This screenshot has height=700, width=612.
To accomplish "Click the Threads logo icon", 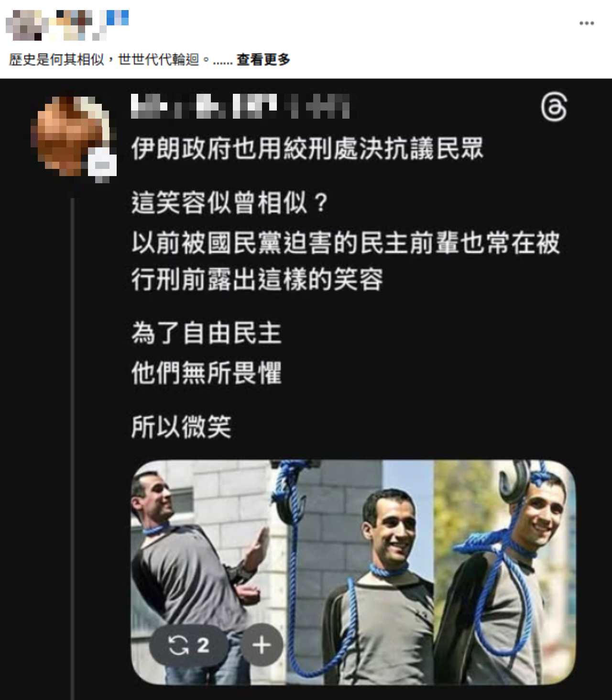I will click(554, 107).
